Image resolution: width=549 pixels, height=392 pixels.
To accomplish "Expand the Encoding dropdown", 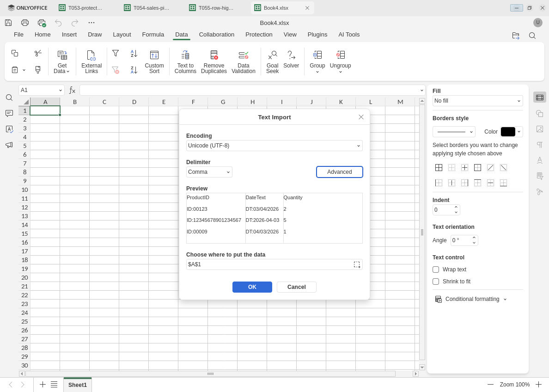I will (274, 146).
